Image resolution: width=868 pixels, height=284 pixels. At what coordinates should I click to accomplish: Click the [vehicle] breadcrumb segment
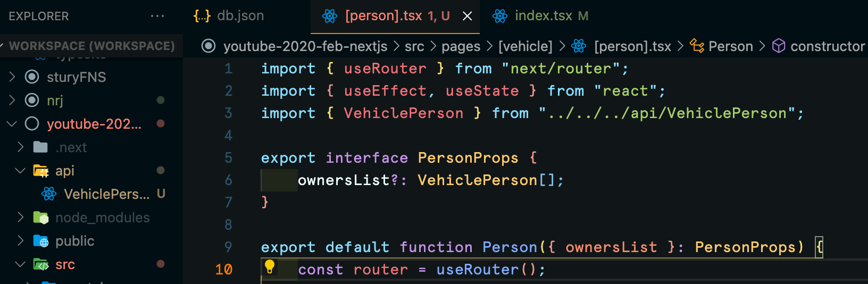(x=525, y=46)
